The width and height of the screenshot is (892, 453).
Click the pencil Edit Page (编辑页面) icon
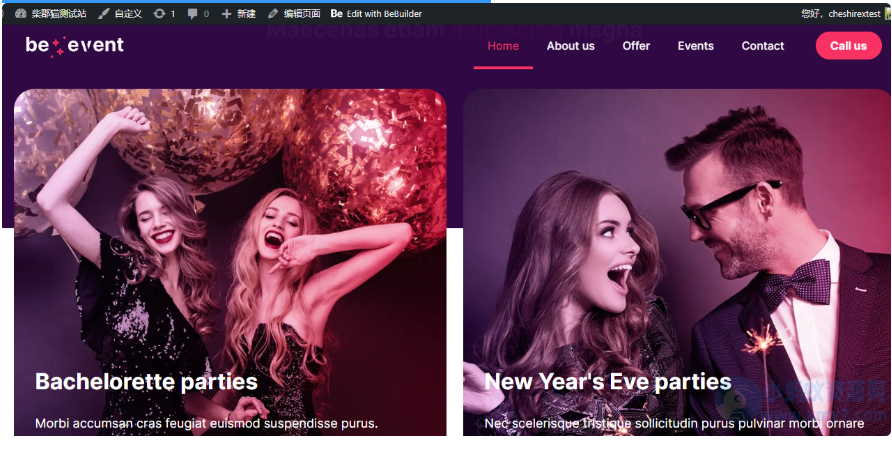pos(273,14)
